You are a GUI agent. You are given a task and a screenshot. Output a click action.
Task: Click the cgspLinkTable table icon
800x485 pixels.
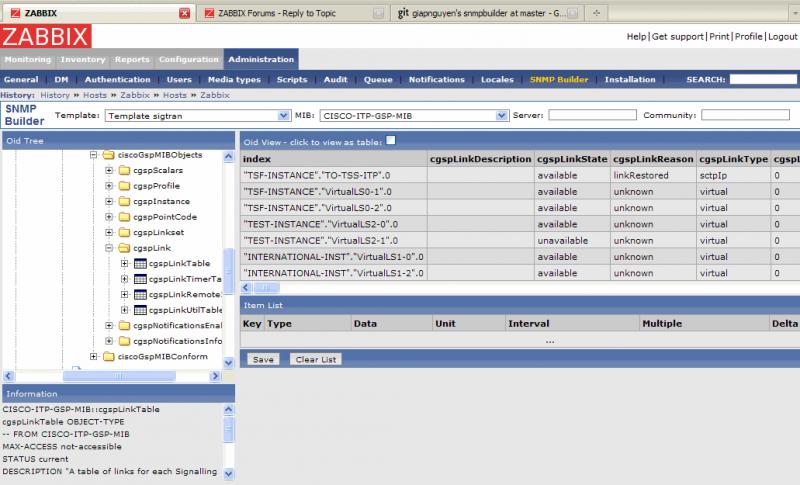point(140,264)
